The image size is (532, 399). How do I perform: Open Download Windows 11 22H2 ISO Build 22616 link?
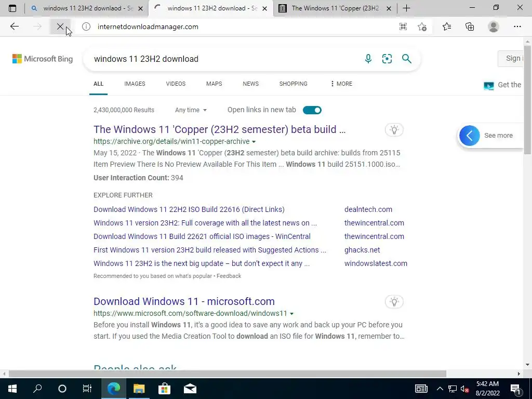tap(189, 209)
